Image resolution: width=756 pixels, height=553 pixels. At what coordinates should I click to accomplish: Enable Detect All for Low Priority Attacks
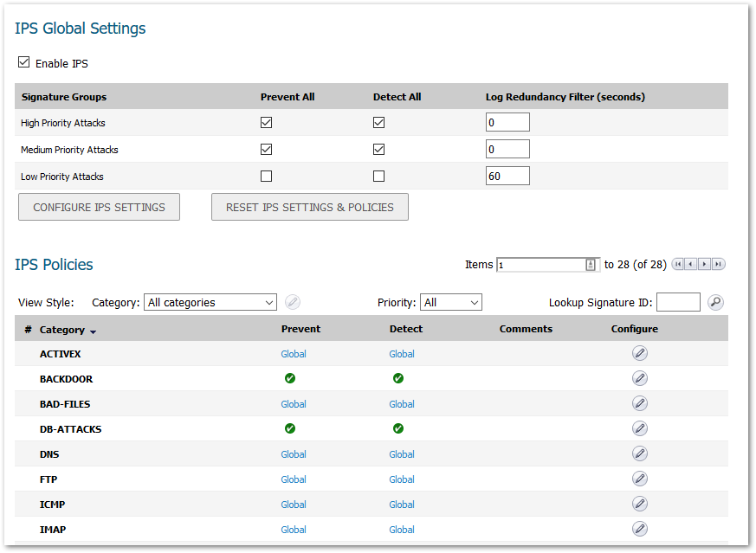pos(378,177)
